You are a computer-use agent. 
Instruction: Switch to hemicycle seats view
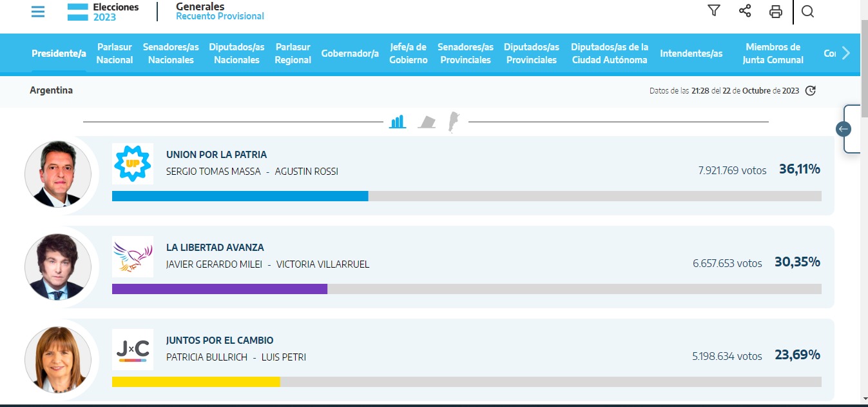pos(427,122)
